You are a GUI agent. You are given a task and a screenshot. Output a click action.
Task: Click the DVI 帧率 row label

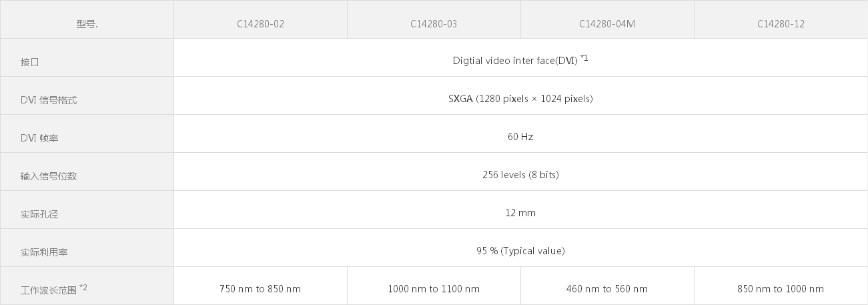tap(39, 138)
